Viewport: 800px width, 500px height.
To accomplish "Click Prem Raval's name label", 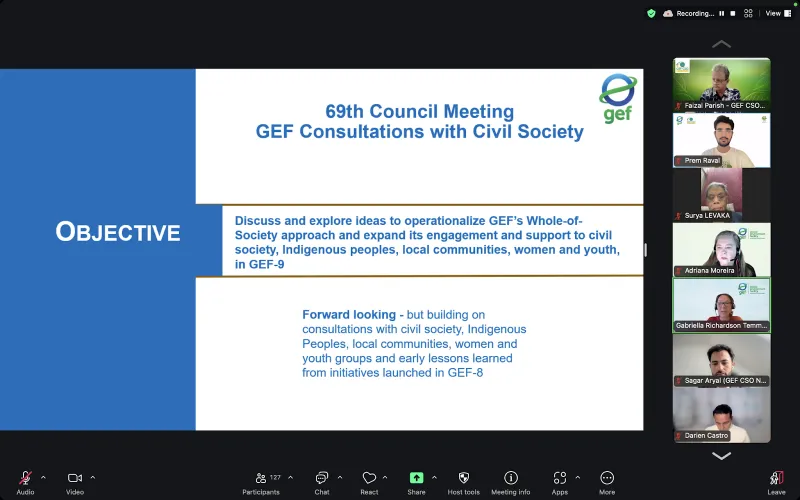I will click(702, 161).
